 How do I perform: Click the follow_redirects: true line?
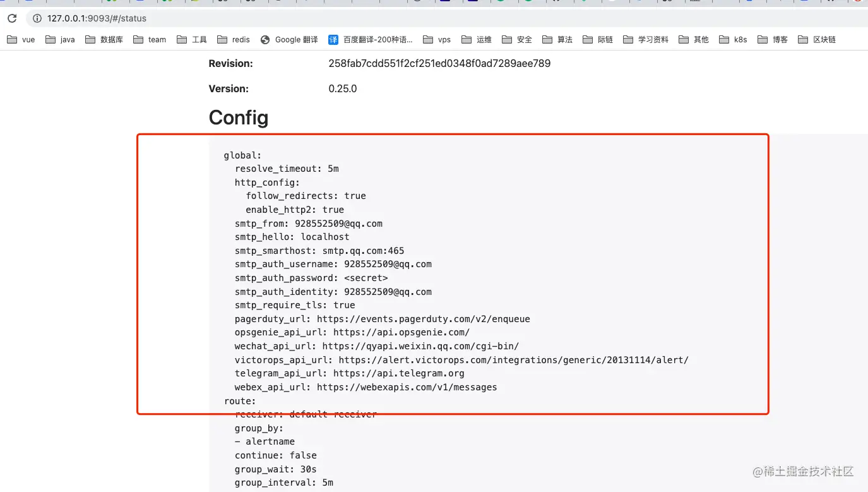point(306,196)
